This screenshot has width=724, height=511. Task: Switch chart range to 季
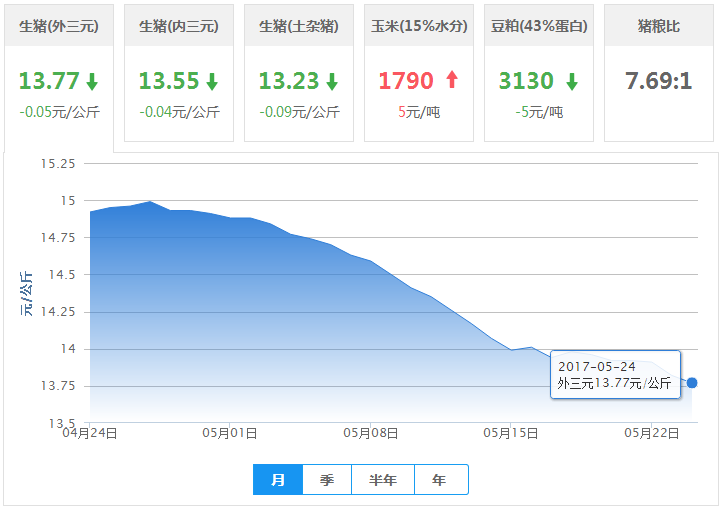pos(327,480)
